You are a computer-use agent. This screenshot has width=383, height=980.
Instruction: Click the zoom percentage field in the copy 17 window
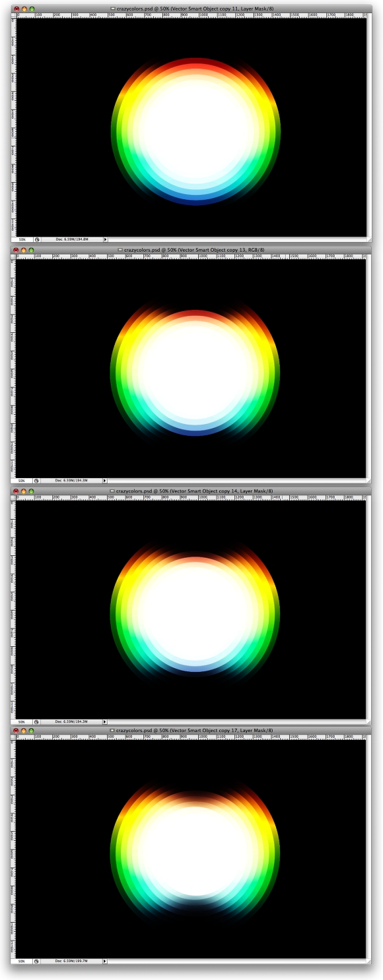coord(21,962)
